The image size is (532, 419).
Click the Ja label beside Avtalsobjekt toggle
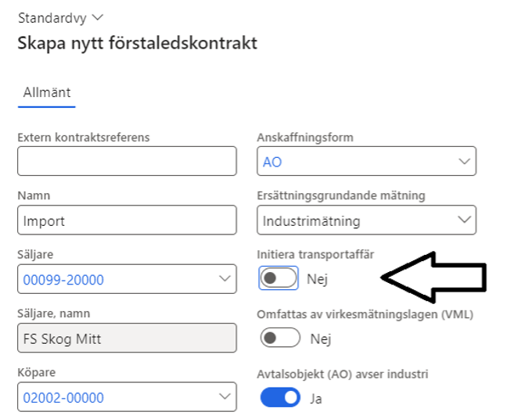(x=316, y=399)
